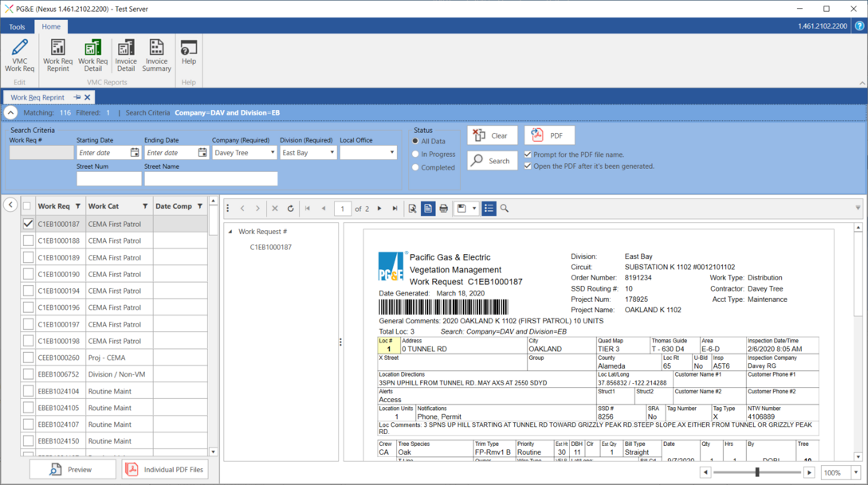Click the Individual PDF Files button
Screen dimensions: 868x485
coord(165,470)
